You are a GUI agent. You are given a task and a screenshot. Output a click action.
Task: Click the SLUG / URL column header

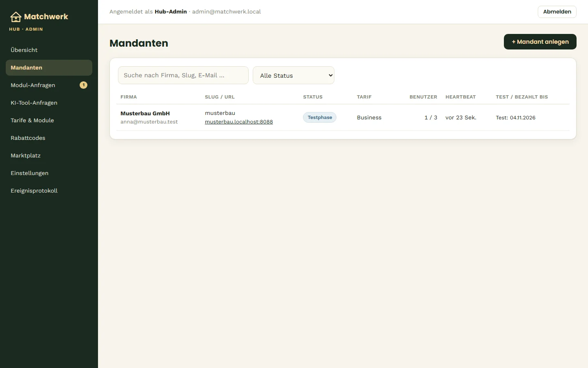point(220,97)
